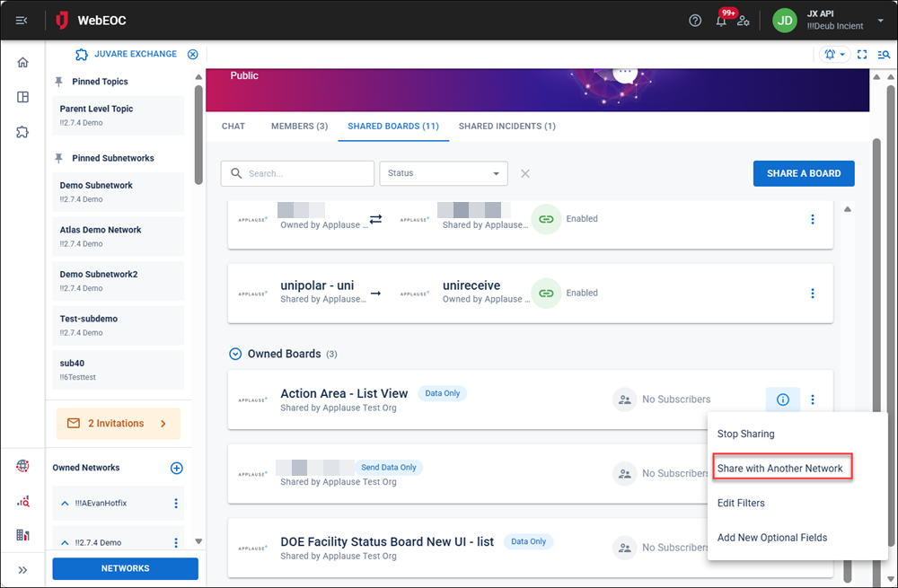Click the DOE Facility Status Board New UI - list title
Screen dimensions: 898x588
pyautogui.click(x=386, y=541)
